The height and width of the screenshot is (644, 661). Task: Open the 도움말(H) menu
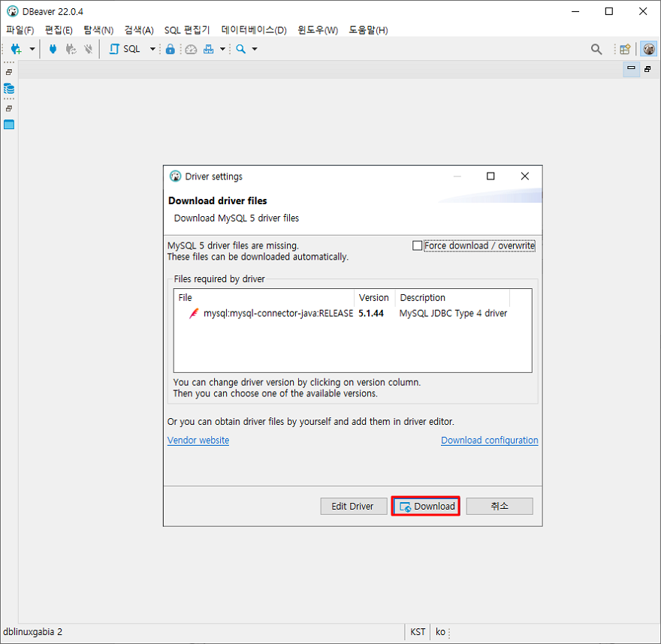pyautogui.click(x=368, y=30)
